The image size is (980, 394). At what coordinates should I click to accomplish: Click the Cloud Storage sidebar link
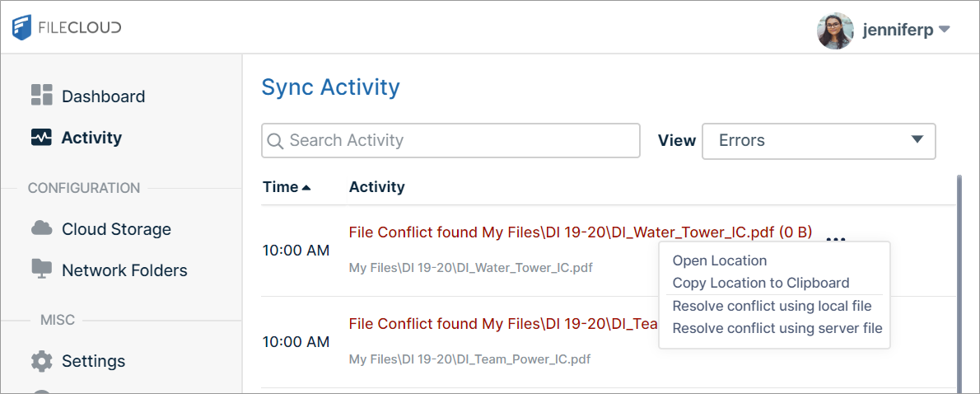116,229
